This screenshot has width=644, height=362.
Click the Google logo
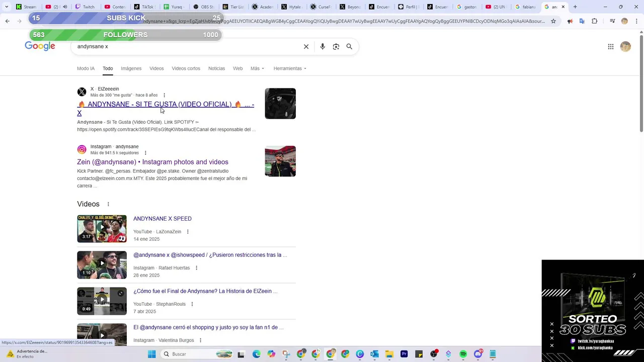(40, 46)
